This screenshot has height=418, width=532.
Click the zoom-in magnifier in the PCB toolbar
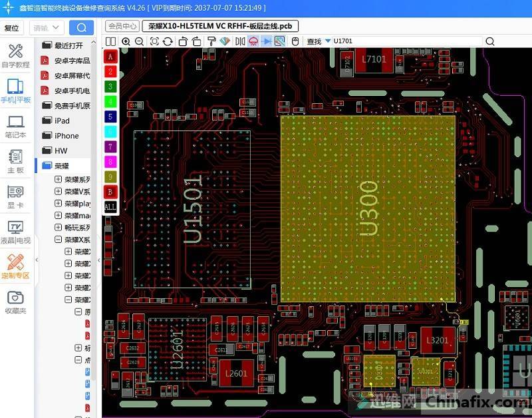point(126,41)
